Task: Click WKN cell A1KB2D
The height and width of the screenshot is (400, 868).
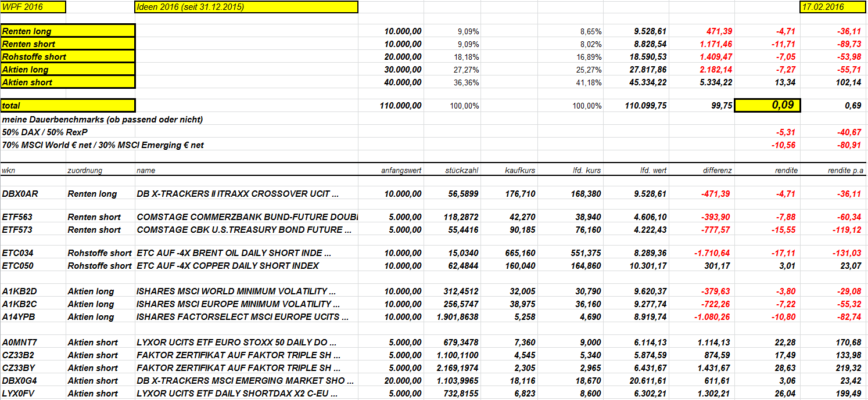Action: (x=19, y=291)
